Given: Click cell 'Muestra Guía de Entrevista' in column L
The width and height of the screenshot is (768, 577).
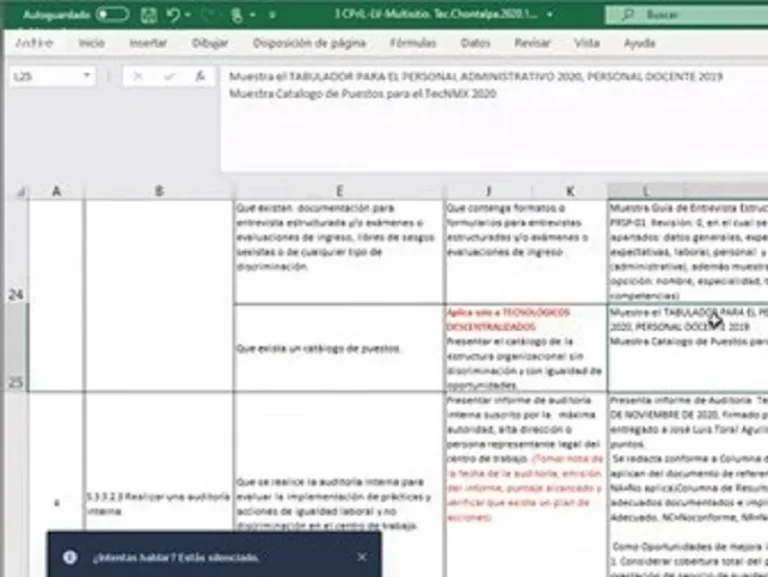Looking at the screenshot, I should click(688, 251).
